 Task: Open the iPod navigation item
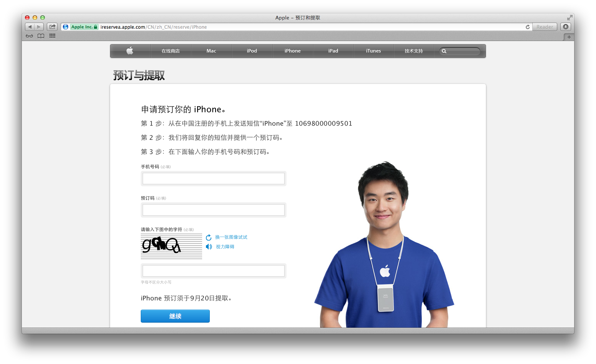tap(252, 51)
